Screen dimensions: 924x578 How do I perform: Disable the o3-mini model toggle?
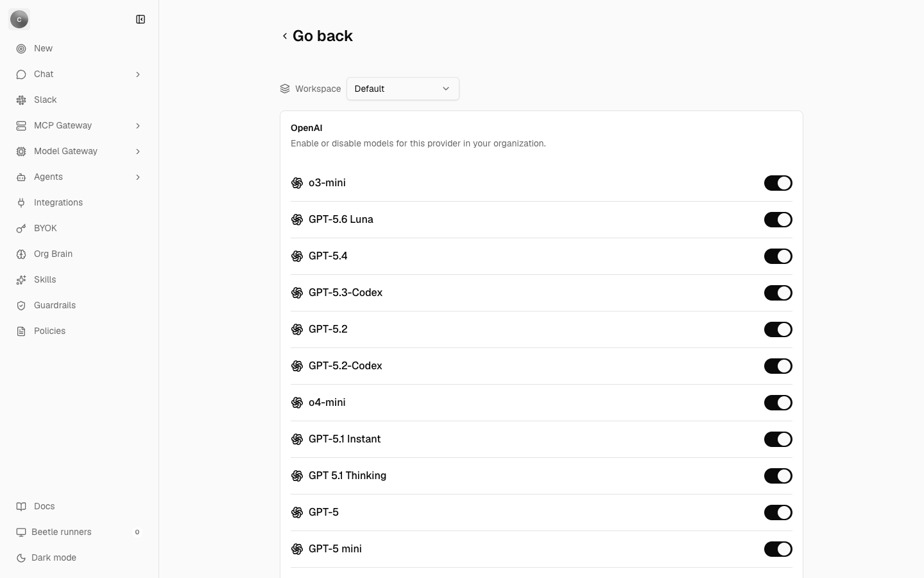pos(778,183)
